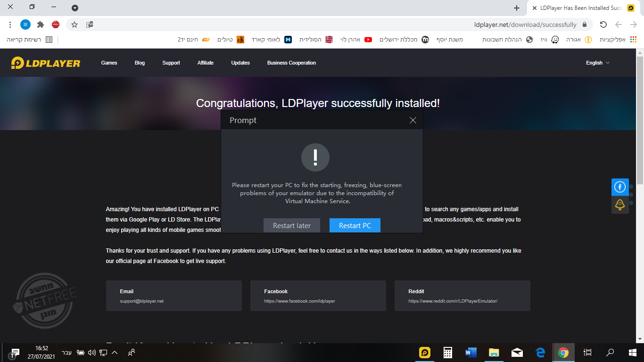Bookmark this page with the star icon
644x362 pixels.
(74, 25)
